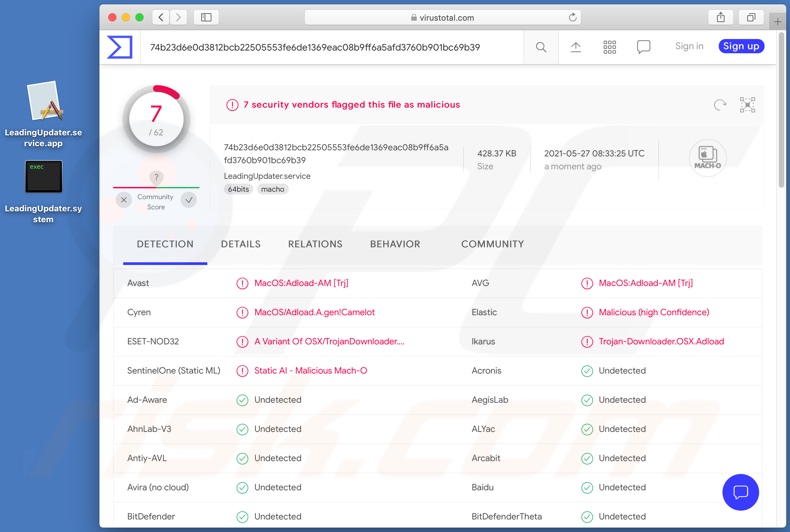Show the Safari tab overview
The height and width of the screenshot is (532, 790).
[x=751, y=17]
